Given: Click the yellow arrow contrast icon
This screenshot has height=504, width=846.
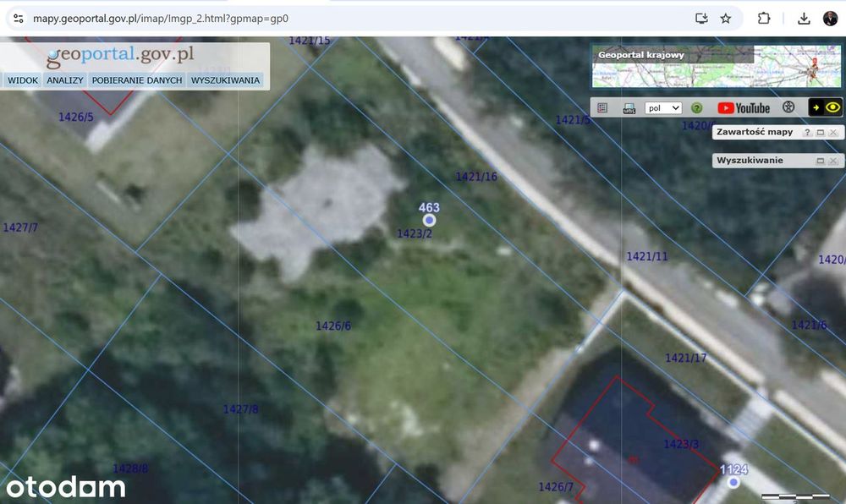Looking at the screenshot, I should coord(816,107).
